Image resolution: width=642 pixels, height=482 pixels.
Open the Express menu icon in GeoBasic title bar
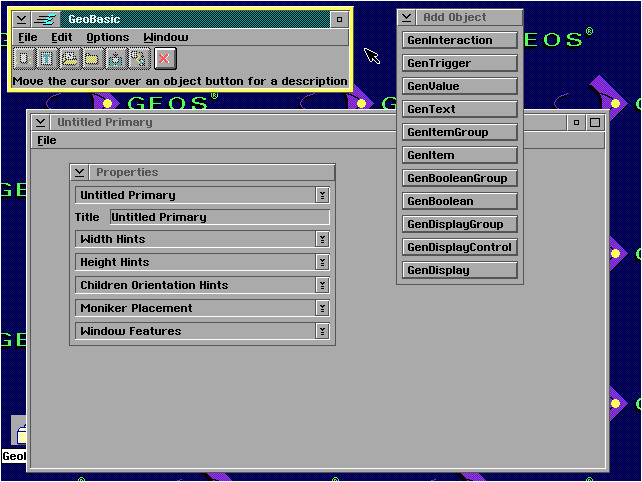pos(44,19)
